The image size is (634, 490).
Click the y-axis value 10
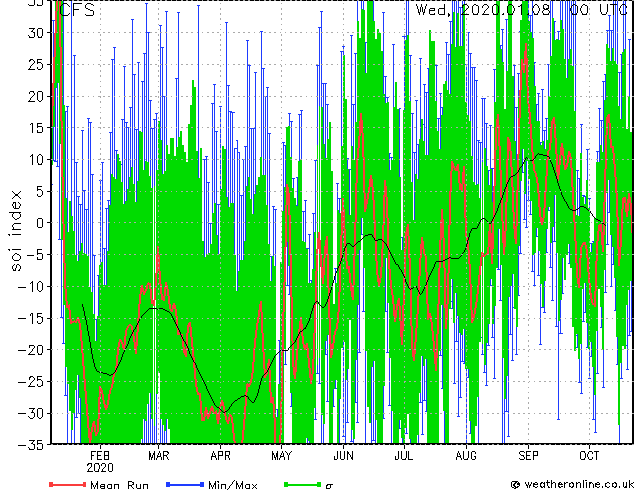pos(36,159)
